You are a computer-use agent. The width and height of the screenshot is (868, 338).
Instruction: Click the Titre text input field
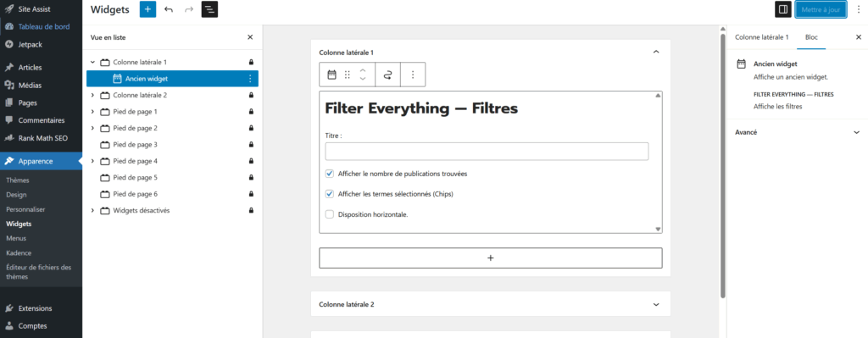[x=487, y=152]
